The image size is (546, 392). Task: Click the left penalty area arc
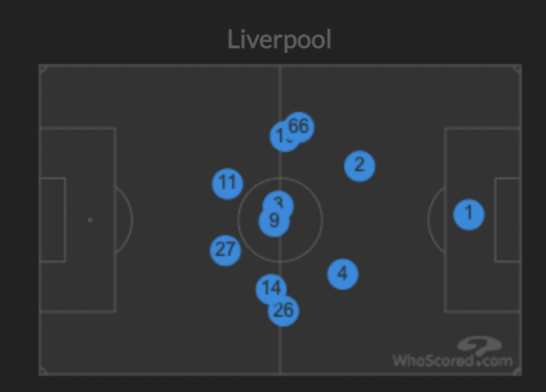pyautogui.click(x=125, y=220)
